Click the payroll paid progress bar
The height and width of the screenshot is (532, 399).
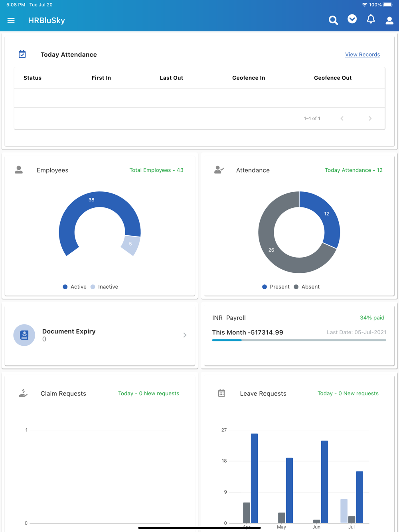pos(299,340)
